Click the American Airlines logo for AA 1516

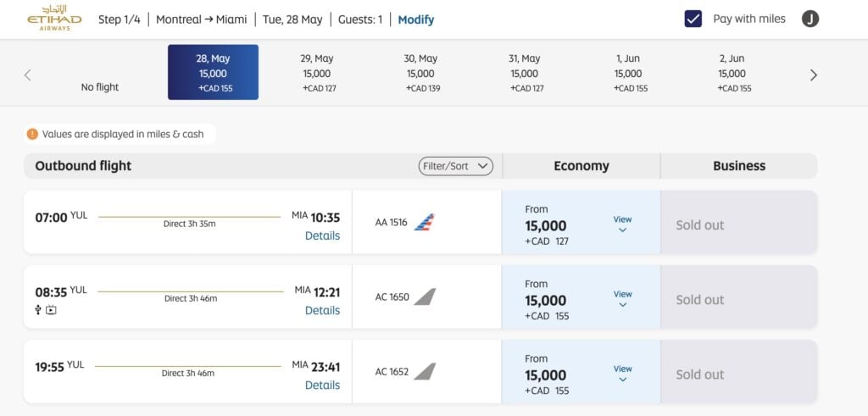425,223
